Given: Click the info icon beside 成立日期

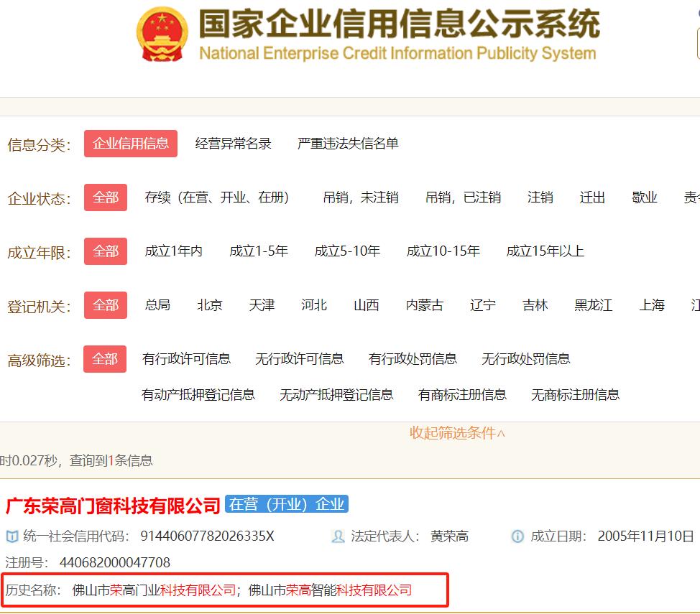Looking at the screenshot, I should coord(515,535).
